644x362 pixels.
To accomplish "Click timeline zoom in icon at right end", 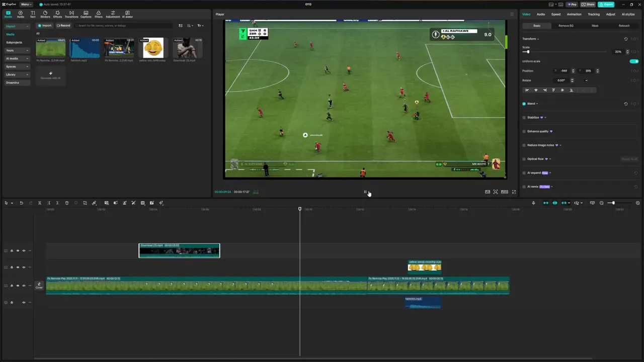I will (x=637, y=203).
